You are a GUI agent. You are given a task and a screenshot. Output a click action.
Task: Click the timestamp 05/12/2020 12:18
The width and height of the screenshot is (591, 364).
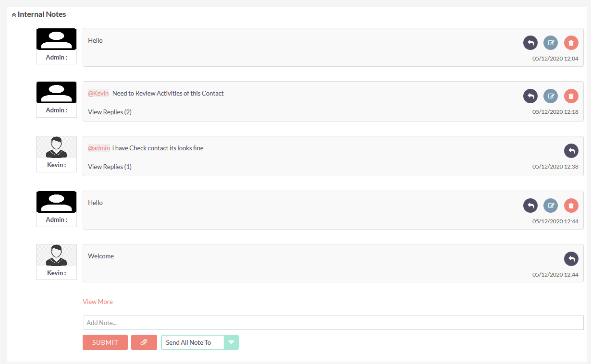555,112
